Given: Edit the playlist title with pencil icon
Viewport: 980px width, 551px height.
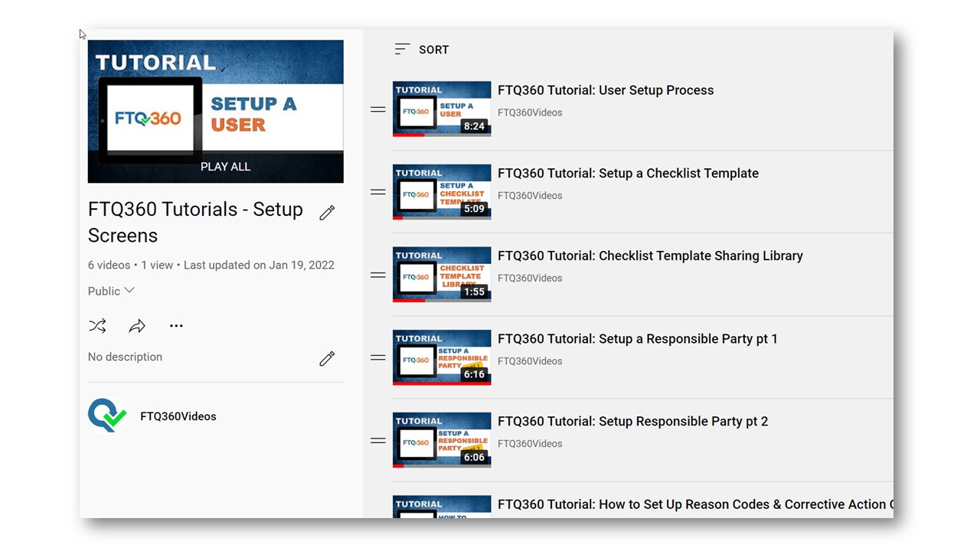Looking at the screenshot, I should (x=327, y=213).
